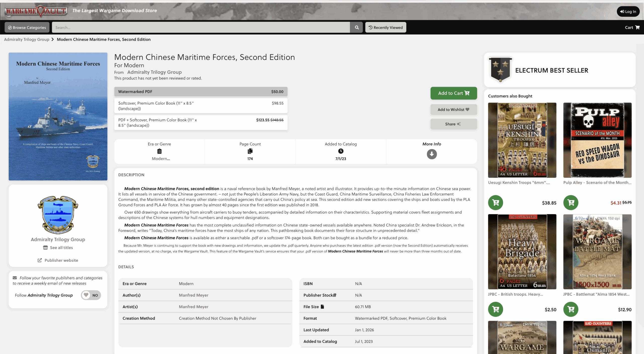Expand More Info with the down arrow
Image resolution: width=644 pixels, height=354 pixels.
click(x=431, y=154)
